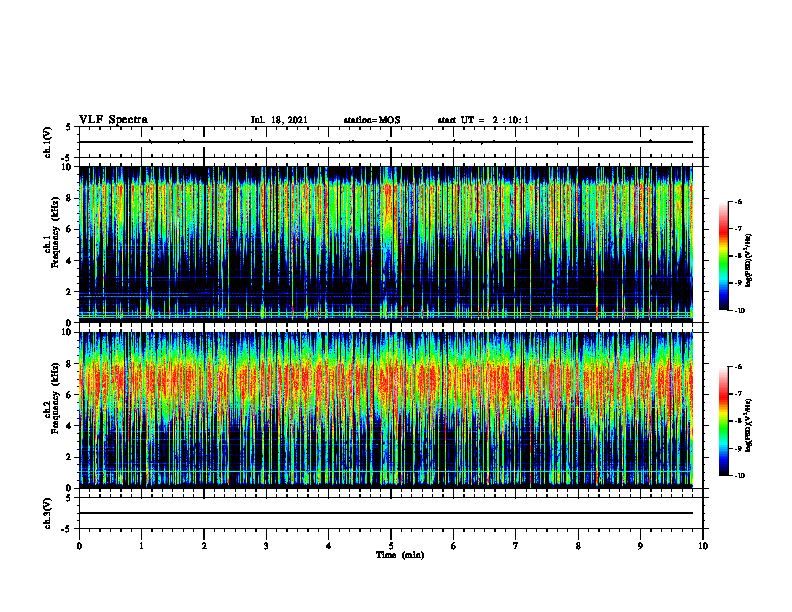This screenshot has width=792, height=612.
Task: Click time-axis tick label '10' at far right
Action: (x=703, y=546)
